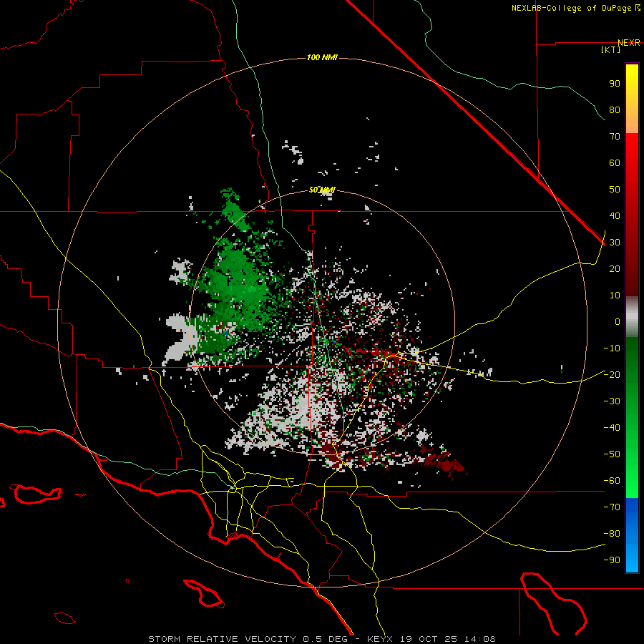Image resolution: width=644 pixels, height=644 pixels.
Task: Click the NEXR label at top right
Action: [x=629, y=43]
